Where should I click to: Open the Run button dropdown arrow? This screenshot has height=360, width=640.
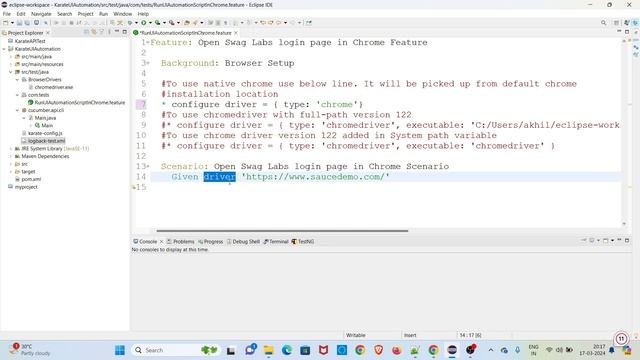click(150, 23)
